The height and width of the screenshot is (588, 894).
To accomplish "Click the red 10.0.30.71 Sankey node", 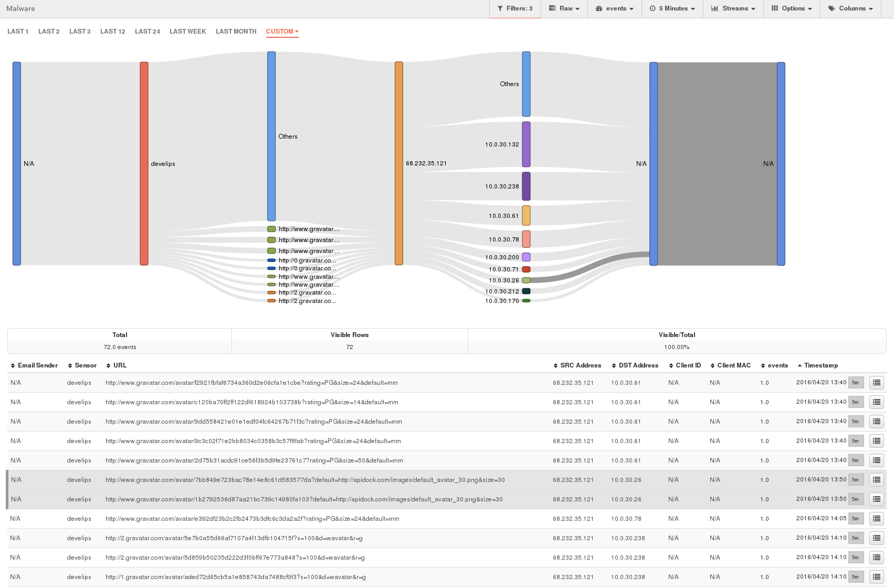I will tap(526, 269).
